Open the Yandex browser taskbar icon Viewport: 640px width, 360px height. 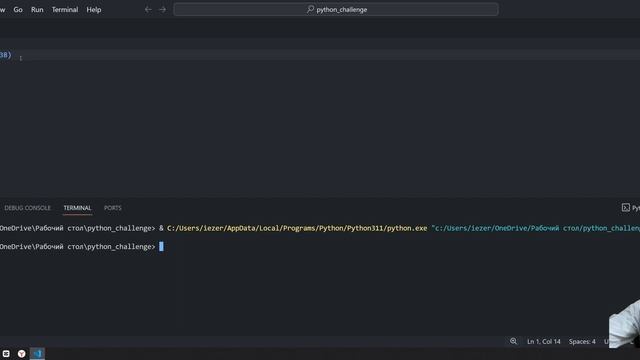[22, 353]
